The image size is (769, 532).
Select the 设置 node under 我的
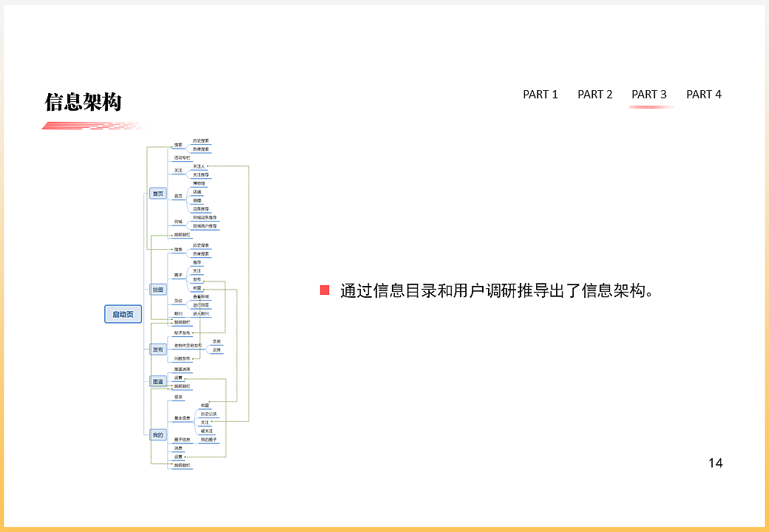tap(177, 455)
